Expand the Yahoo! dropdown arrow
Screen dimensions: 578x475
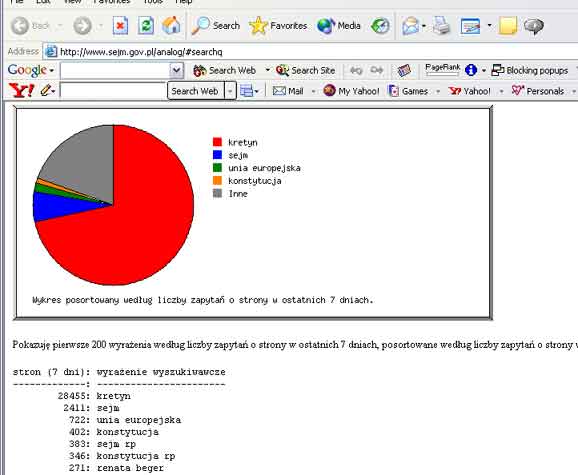point(501,91)
